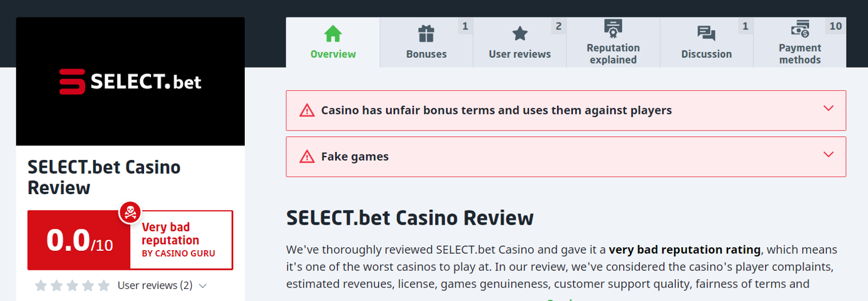Click the SELECT.bet casino logo image
Screen dimensions: 868x301
[130, 81]
